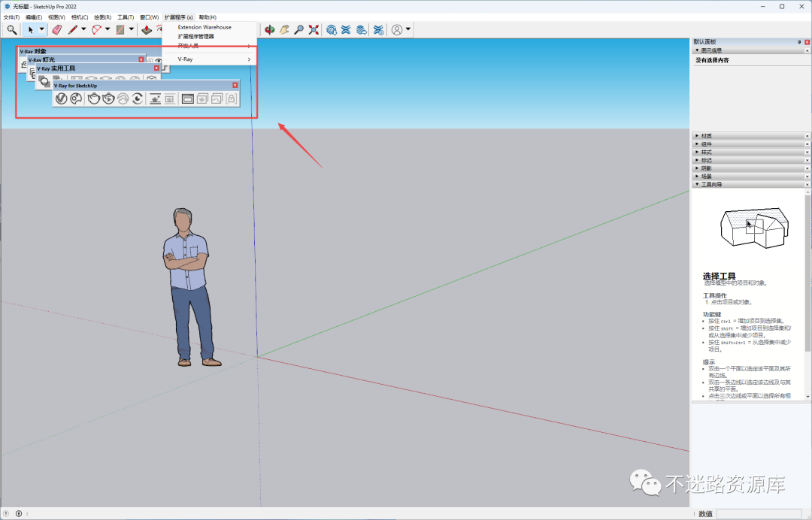Collapse the 工具向导 panel section

(697, 184)
